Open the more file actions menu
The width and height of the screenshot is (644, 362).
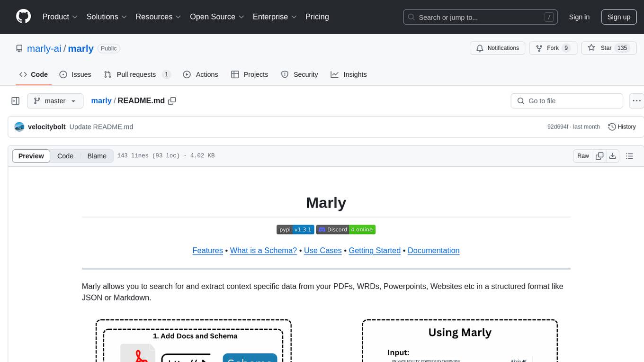coord(636,101)
